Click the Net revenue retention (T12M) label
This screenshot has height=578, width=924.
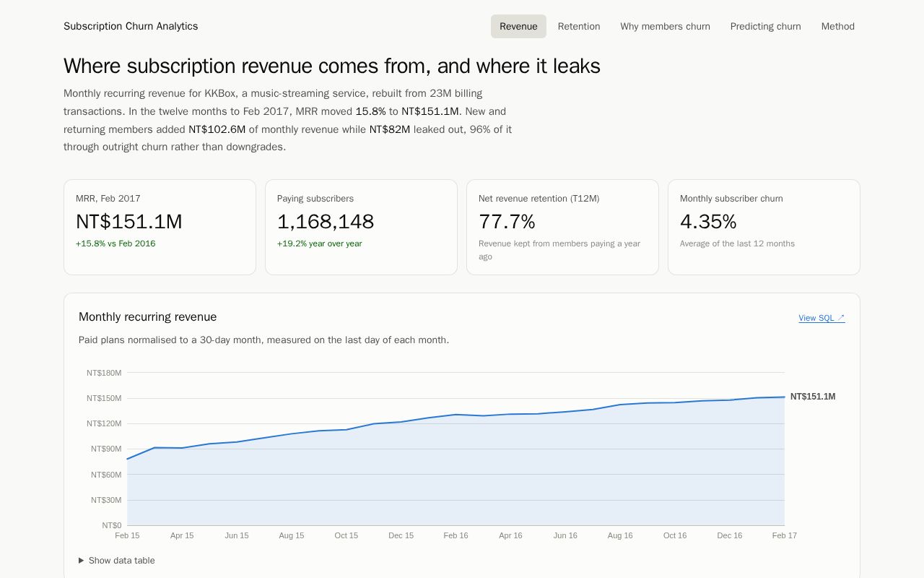539,199
